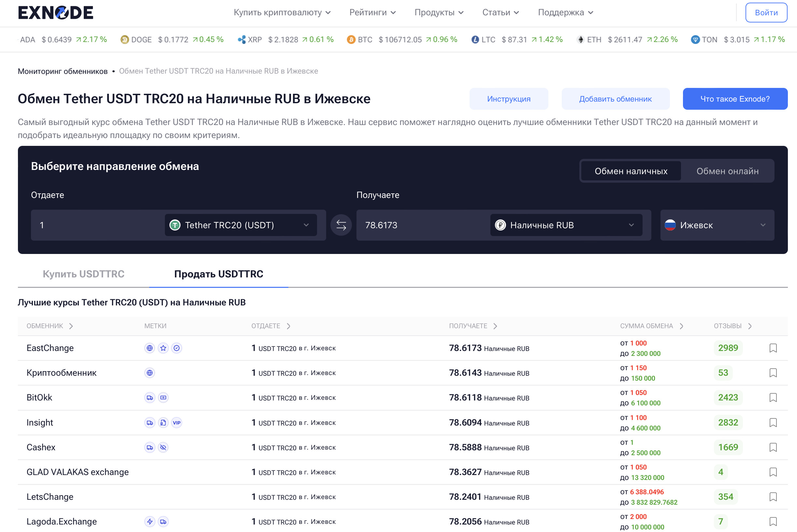Toggle bookmark for the Cashex row
The height and width of the screenshot is (532, 797).
coord(773,447)
